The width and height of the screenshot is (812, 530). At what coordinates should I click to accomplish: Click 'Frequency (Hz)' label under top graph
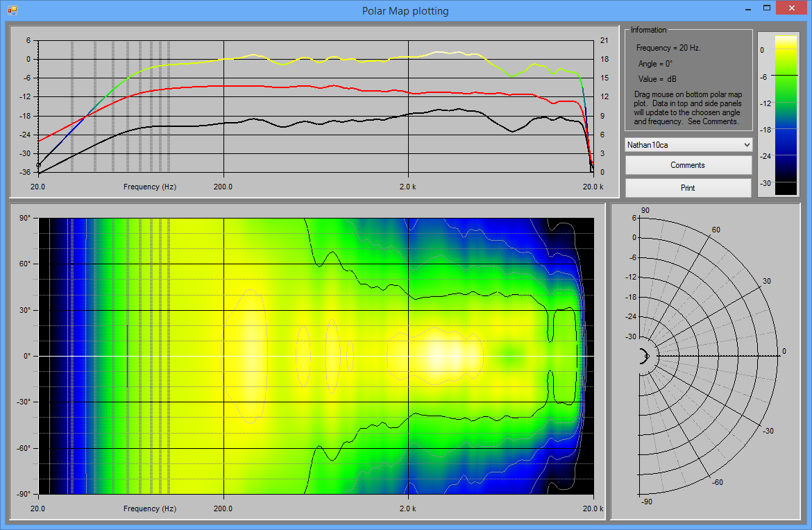pos(150,187)
